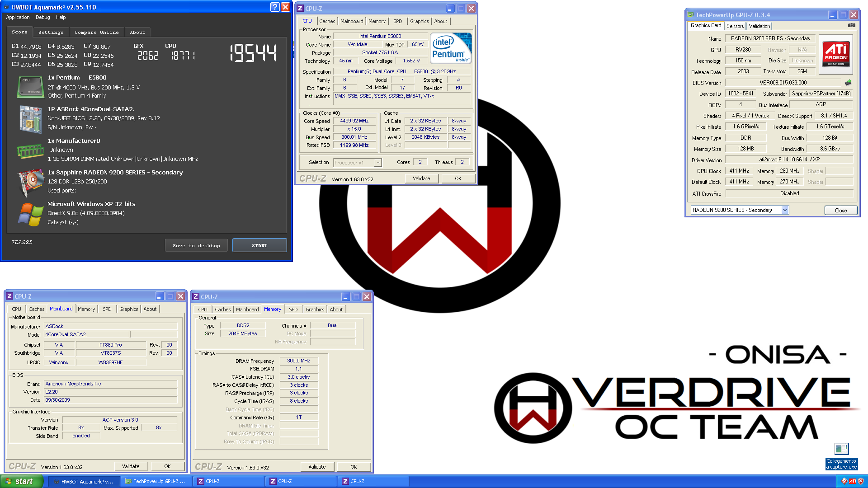Click Validate in the Mainboard CPU-Z window

[131, 466]
